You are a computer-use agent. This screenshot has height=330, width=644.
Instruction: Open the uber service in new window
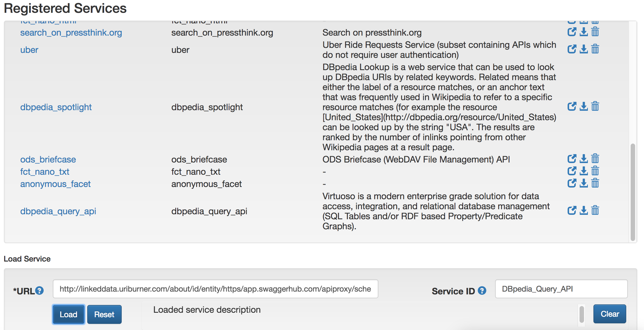(572, 49)
